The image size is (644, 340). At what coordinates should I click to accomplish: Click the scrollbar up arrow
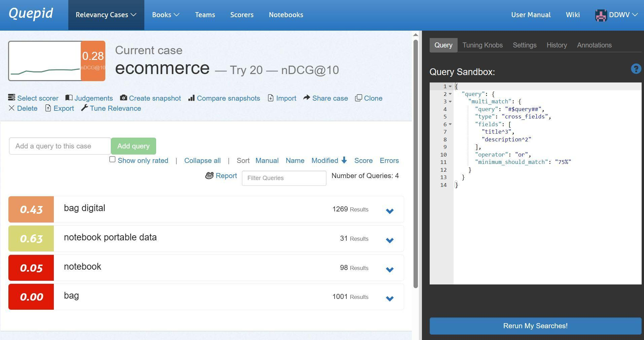point(416,35)
